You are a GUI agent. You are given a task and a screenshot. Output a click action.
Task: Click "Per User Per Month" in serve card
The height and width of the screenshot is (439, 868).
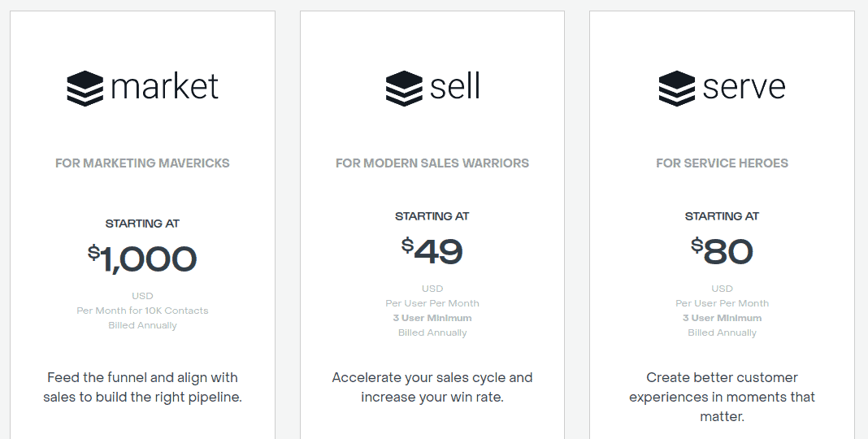pos(722,303)
